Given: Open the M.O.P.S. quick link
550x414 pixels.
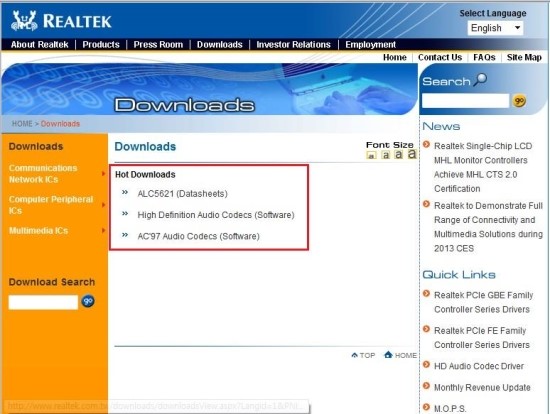Looking at the screenshot, I should pos(450,409).
